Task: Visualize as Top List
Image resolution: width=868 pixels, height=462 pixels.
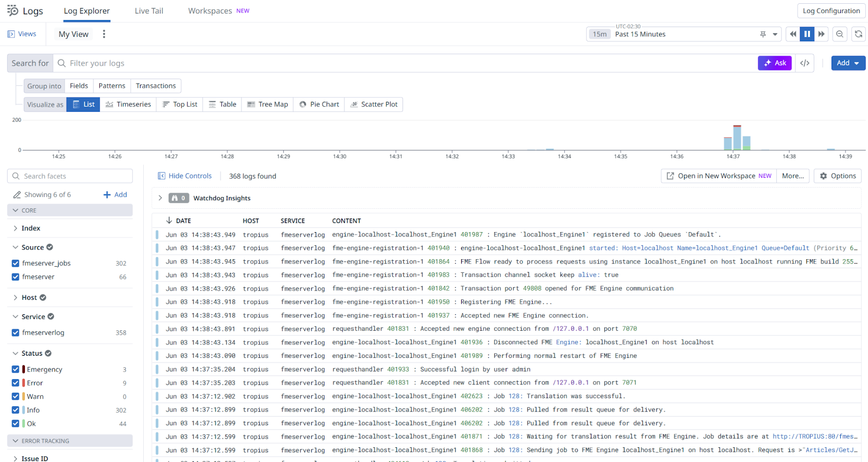Action: (180, 105)
